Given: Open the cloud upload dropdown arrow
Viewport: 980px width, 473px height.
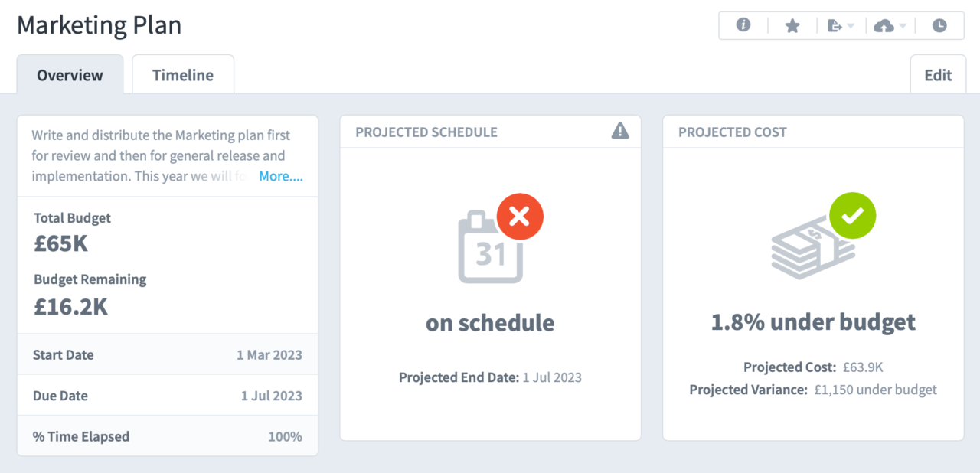Looking at the screenshot, I should point(903,26).
